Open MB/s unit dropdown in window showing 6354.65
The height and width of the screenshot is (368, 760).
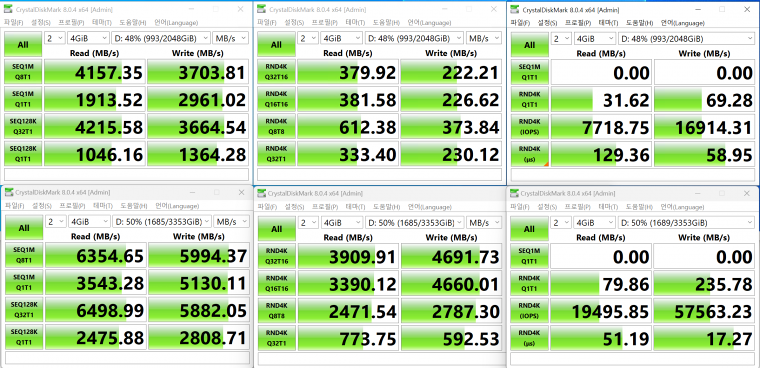coord(231,222)
